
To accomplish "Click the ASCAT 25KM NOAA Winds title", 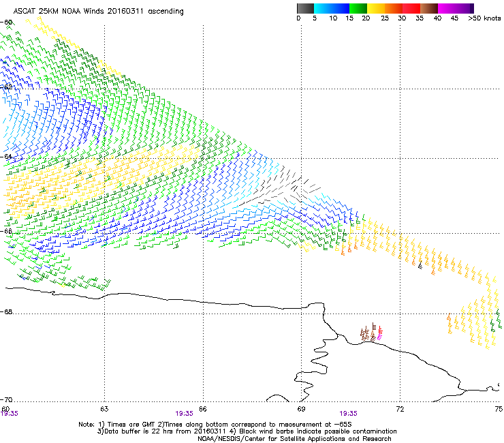I will point(98,12).
